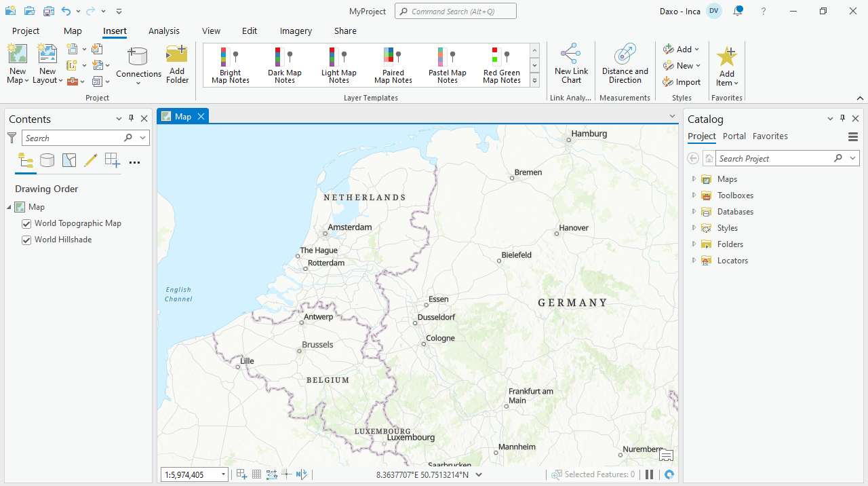Click the New Notebook icon
The image size is (868, 486).
click(73, 65)
